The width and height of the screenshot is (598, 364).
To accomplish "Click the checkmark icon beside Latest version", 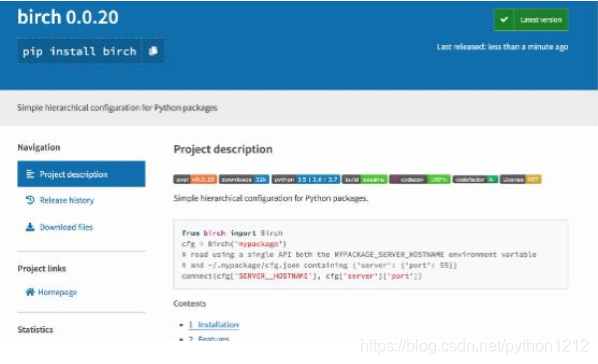I will 504,19.
